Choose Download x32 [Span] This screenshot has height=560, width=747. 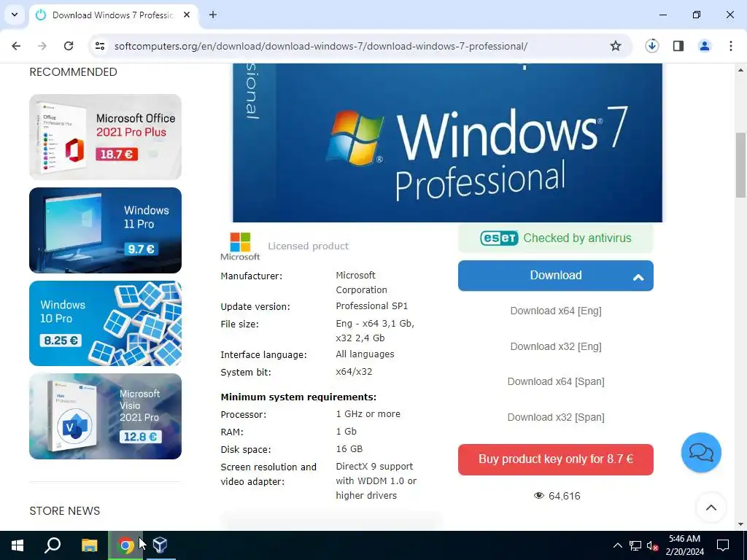(x=555, y=418)
